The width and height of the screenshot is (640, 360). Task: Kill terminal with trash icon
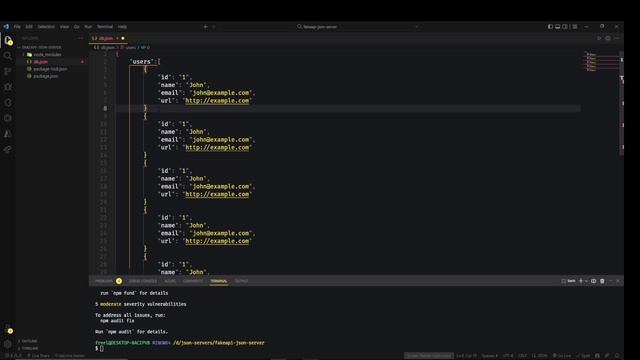[x=602, y=281]
